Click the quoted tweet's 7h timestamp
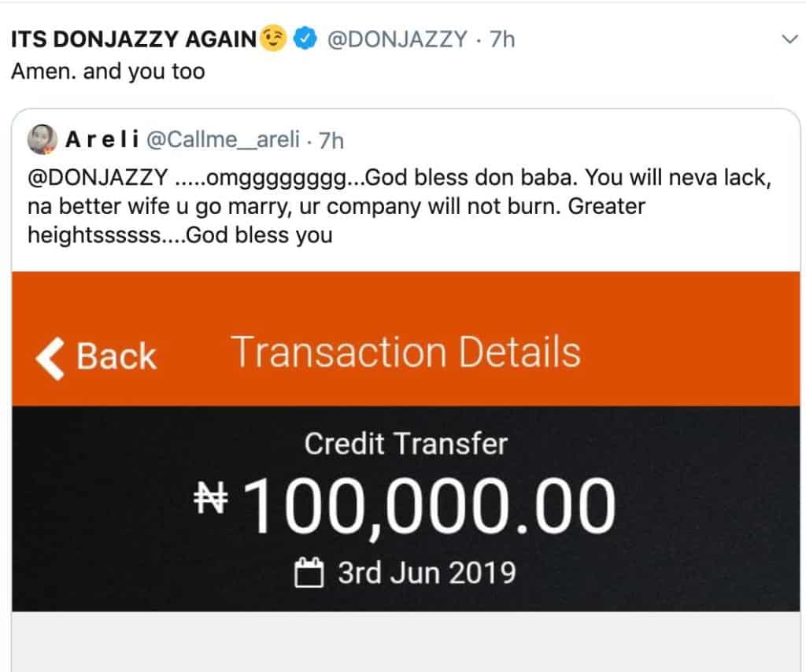The image size is (806, 672). click(329, 140)
